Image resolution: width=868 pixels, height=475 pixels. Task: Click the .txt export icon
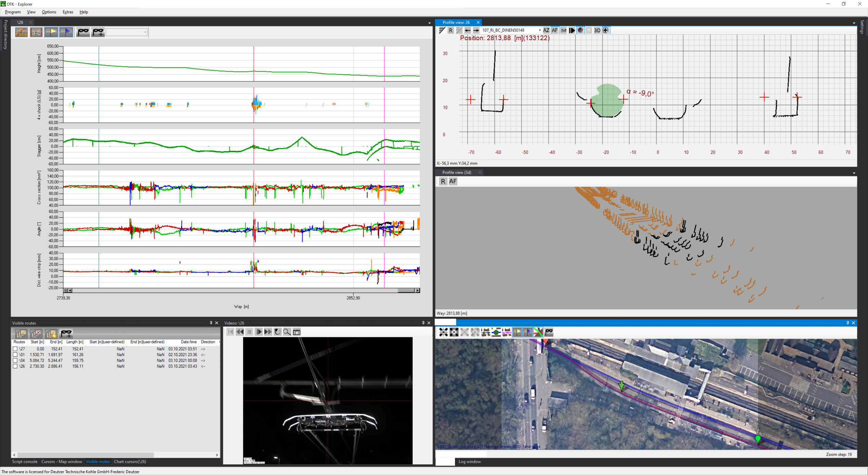563,30
